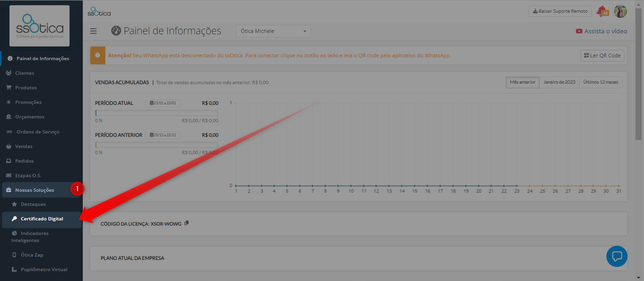Copy the license code XSOR-WOWG
The image size is (644, 281).
pos(187,223)
